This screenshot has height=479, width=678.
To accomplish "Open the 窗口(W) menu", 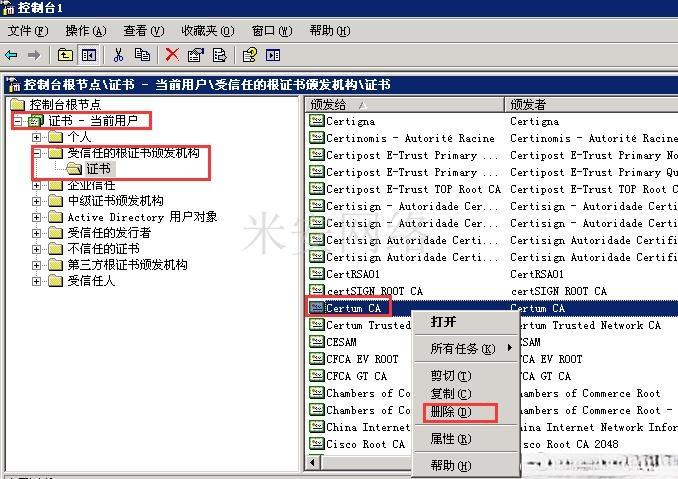I will click(x=272, y=31).
